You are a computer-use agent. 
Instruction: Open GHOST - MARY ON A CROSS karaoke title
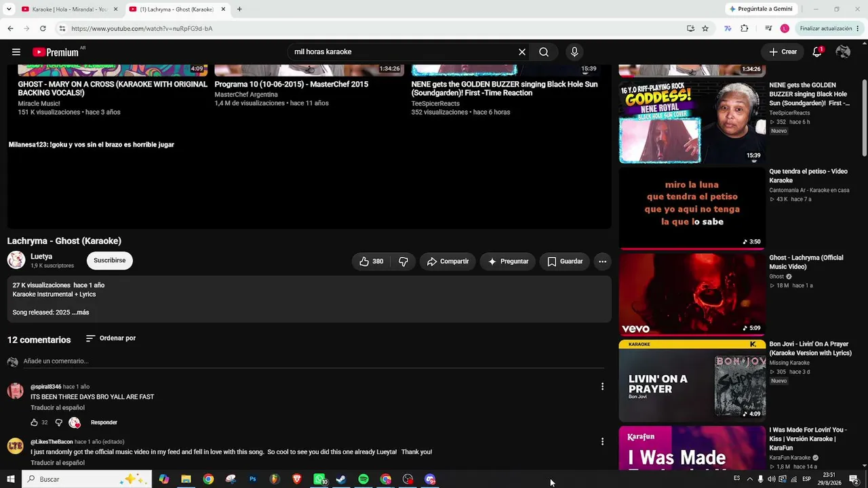click(113, 88)
